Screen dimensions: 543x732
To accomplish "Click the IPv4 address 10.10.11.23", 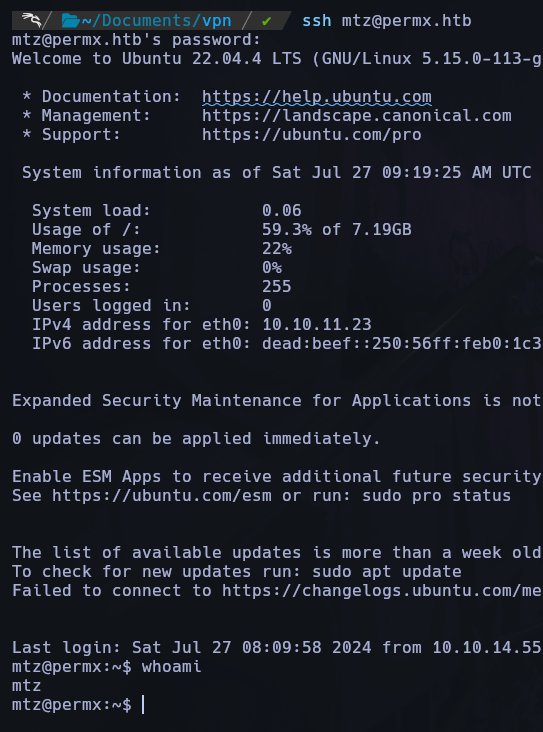I will [317, 324].
